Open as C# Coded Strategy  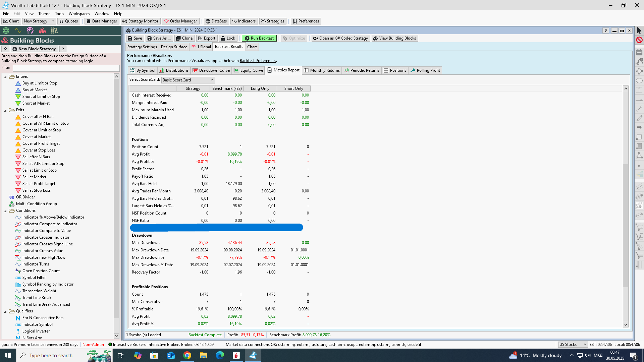tap(340, 38)
